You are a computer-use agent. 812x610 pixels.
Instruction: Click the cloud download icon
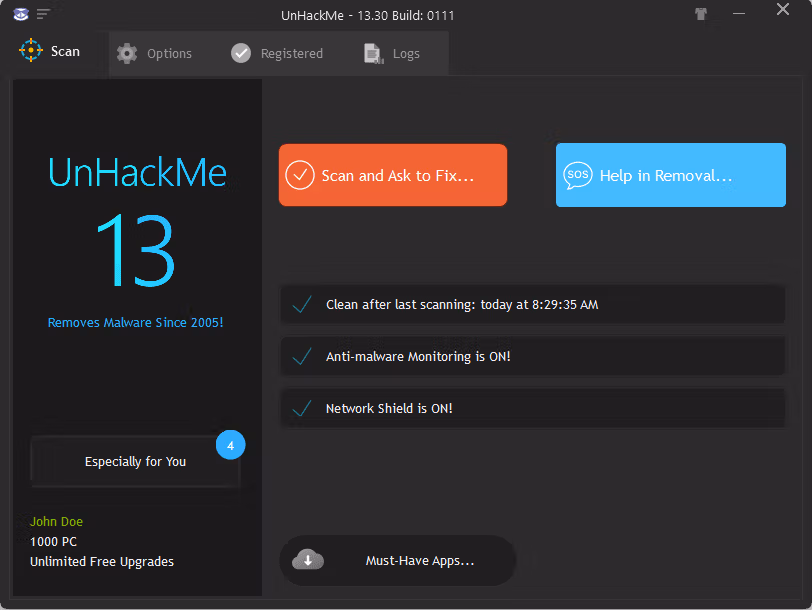pyautogui.click(x=308, y=560)
